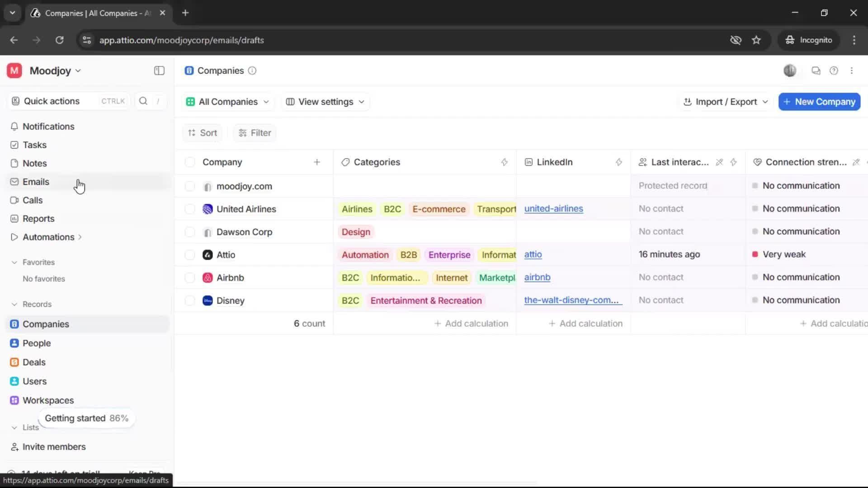The image size is (868, 488).
Task: Open the All Companies view dropdown
Action: tap(228, 102)
